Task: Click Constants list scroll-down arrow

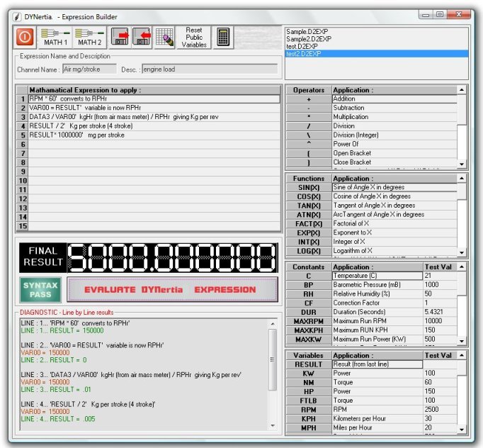Action: (x=462, y=341)
